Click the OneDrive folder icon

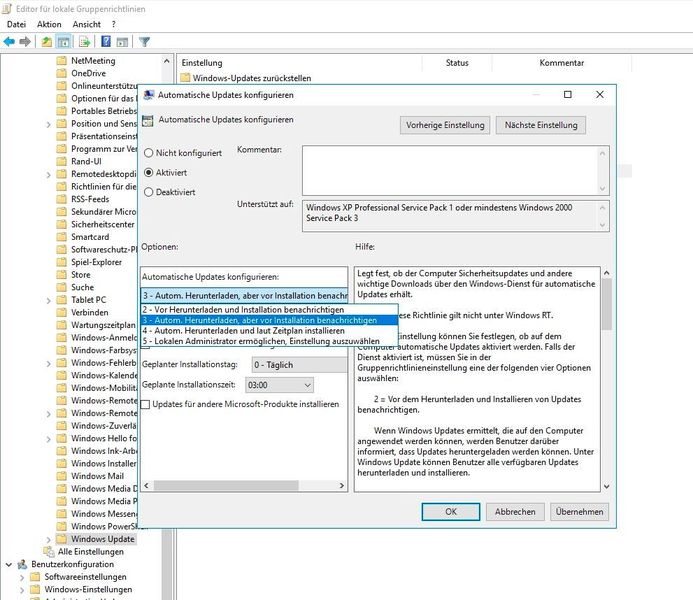pos(61,73)
